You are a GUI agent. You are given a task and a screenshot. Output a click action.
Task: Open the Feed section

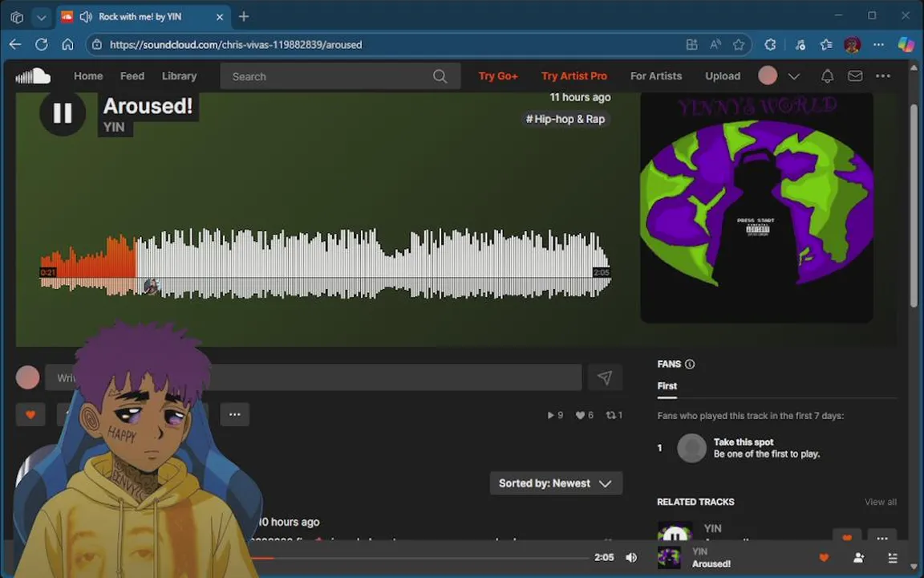[x=132, y=76]
